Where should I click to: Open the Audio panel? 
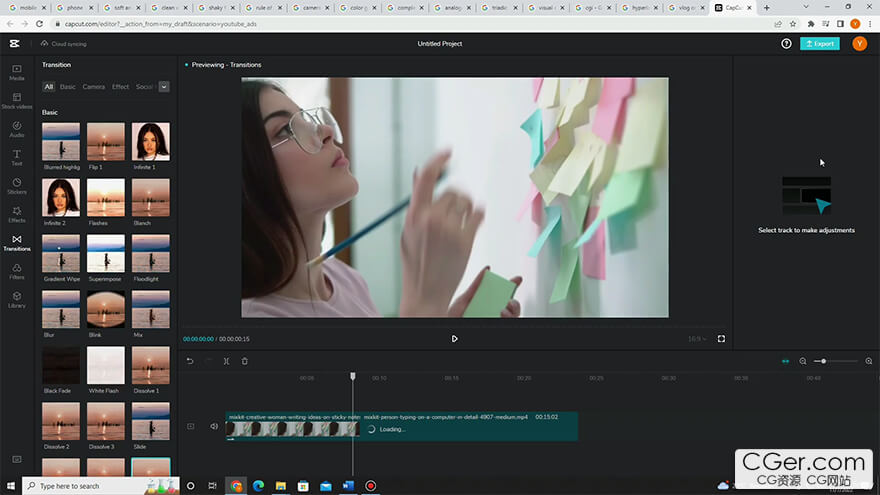[17, 130]
